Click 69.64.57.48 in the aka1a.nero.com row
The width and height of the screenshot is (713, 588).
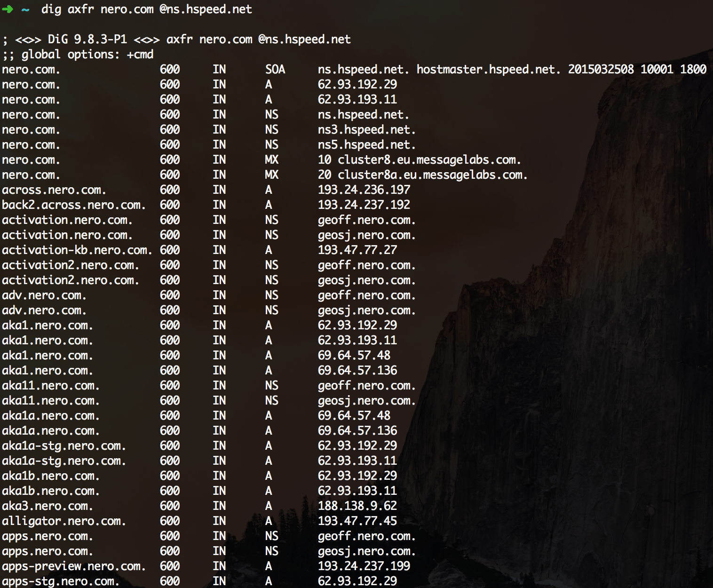(354, 416)
